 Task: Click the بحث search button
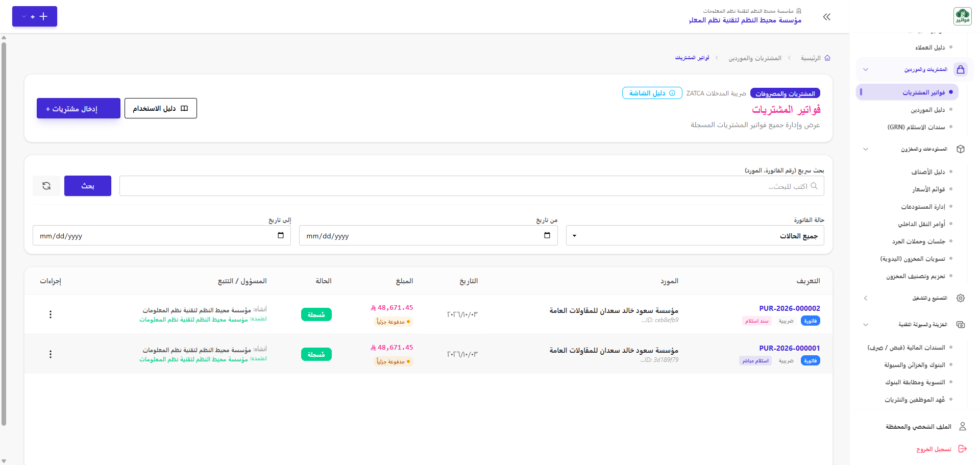pos(88,186)
